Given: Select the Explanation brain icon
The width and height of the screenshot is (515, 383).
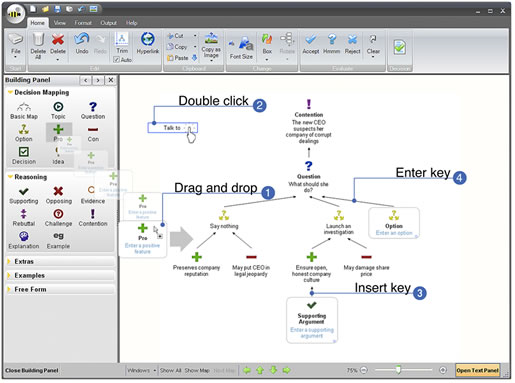Looking at the screenshot, I should coord(23,236).
